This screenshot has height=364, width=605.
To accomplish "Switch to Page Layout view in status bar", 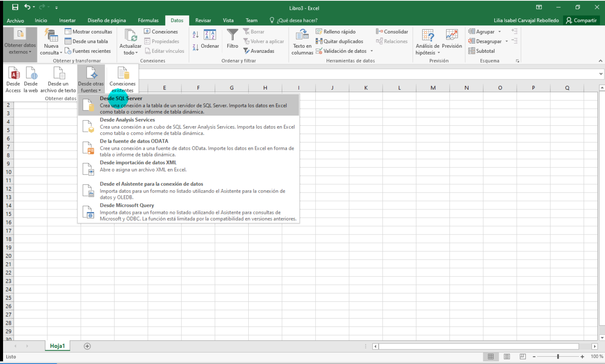I will coord(507,356).
